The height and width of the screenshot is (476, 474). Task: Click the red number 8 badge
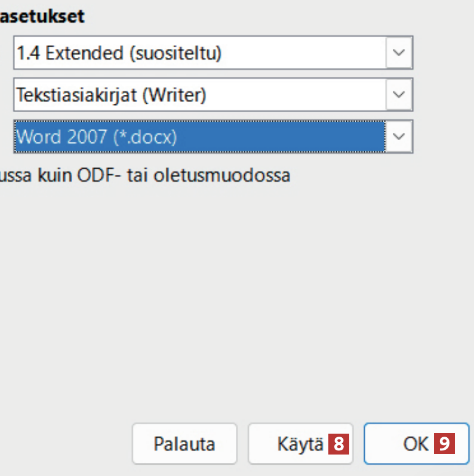point(338,444)
